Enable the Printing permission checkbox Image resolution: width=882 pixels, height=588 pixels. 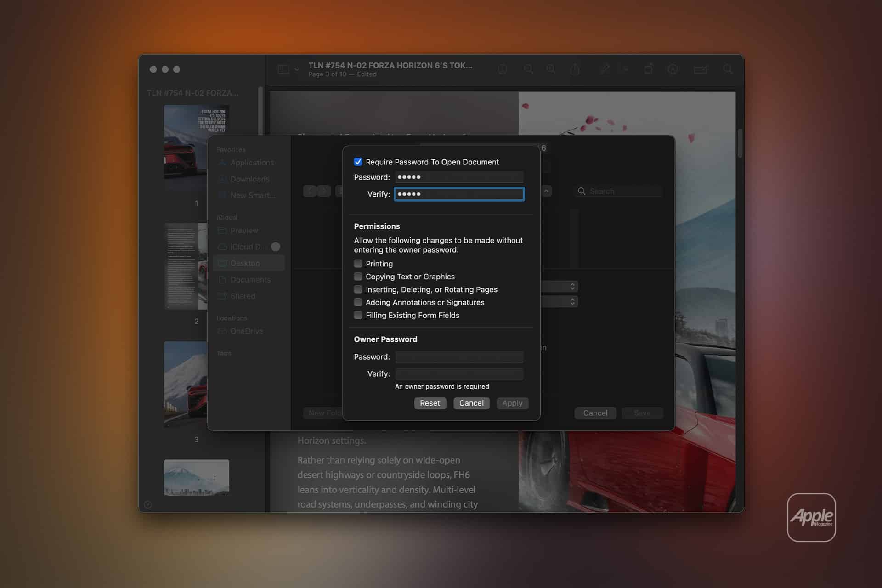(x=358, y=264)
